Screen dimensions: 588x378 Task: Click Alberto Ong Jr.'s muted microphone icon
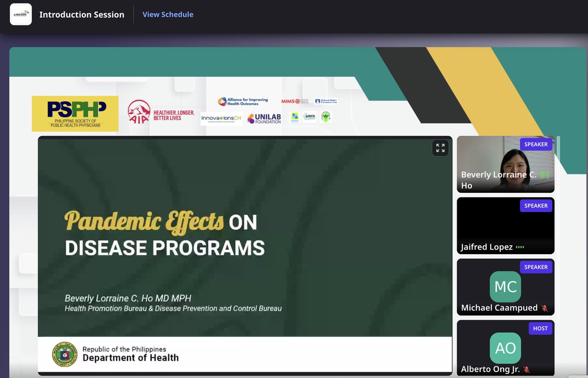527,370
